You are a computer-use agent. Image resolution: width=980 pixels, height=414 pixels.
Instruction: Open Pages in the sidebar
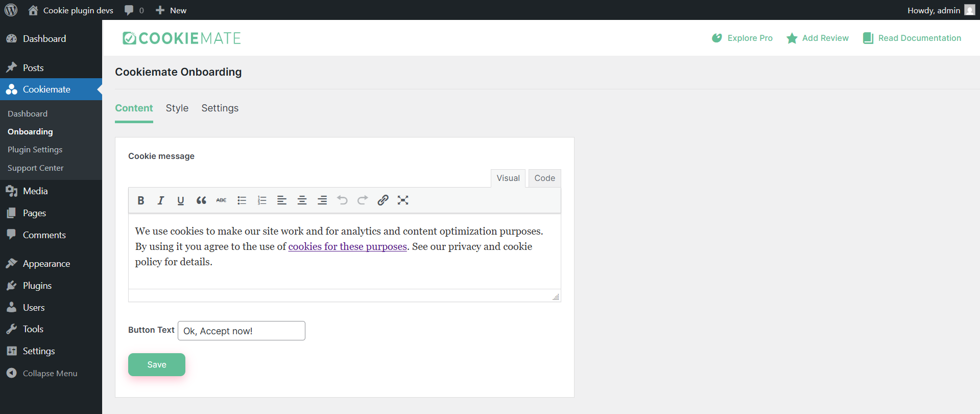pyautogui.click(x=51, y=213)
